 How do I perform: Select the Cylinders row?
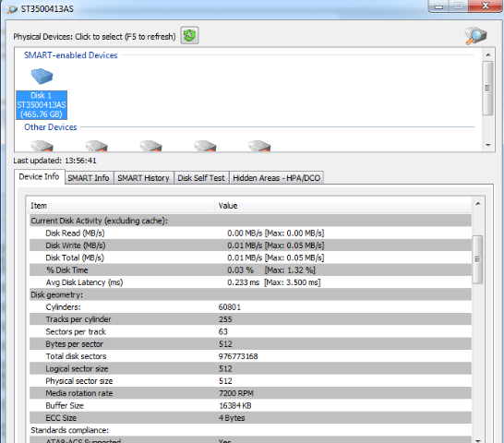click(x=250, y=307)
